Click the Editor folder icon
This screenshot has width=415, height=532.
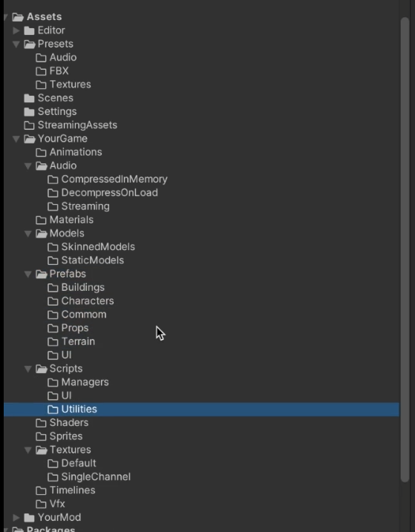29,30
